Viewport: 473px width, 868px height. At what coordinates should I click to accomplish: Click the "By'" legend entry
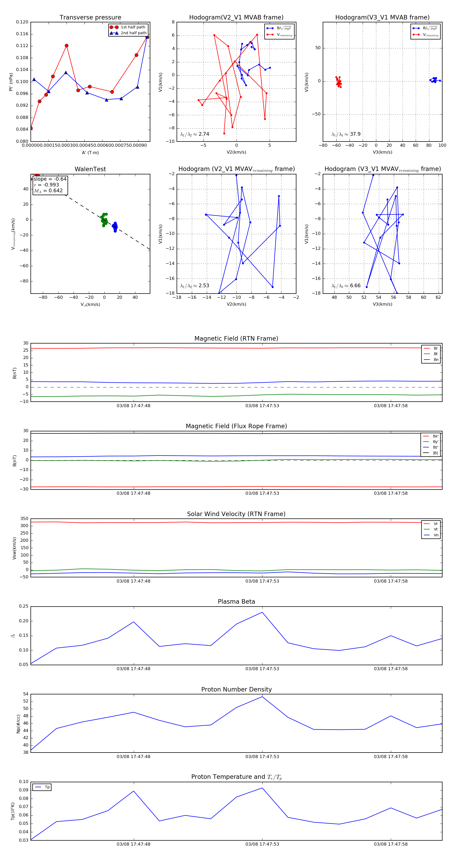(x=431, y=442)
